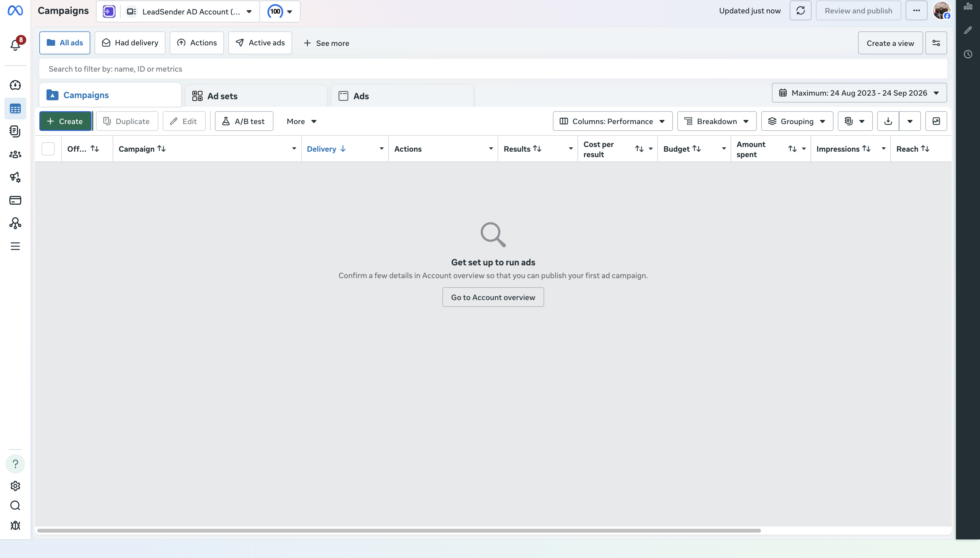Open Events Manager nodes icon in sidebar
Viewport: 980px width, 558px height.
[15, 223]
